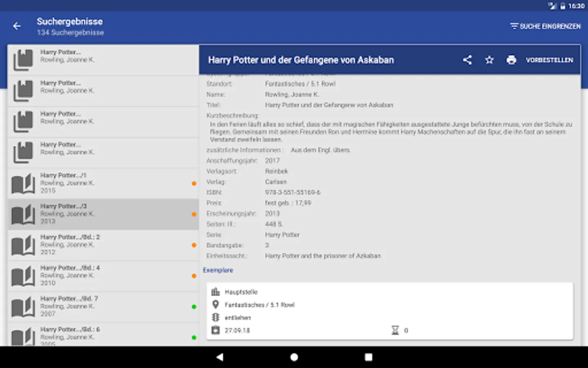The height and width of the screenshot is (368, 588).
Task: Click the 'Suchergebnisse' toolbar title
Action: point(70,22)
